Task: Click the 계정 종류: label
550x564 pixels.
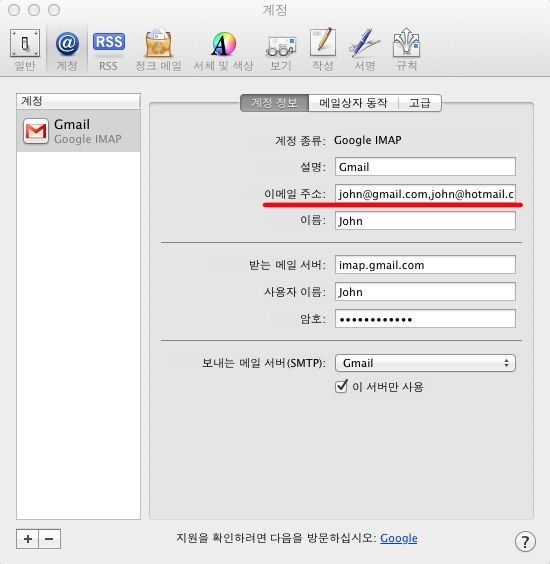Action: point(300,140)
